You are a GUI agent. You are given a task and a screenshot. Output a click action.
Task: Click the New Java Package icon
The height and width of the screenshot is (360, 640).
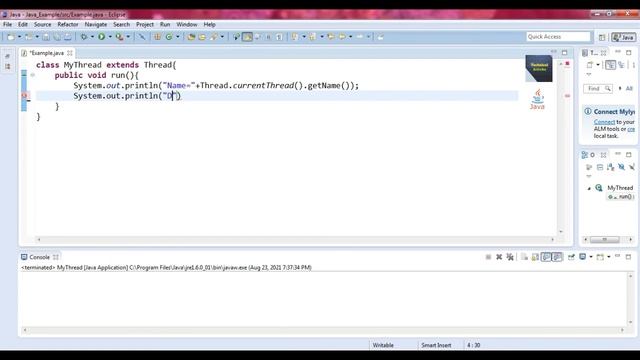(x=158, y=37)
